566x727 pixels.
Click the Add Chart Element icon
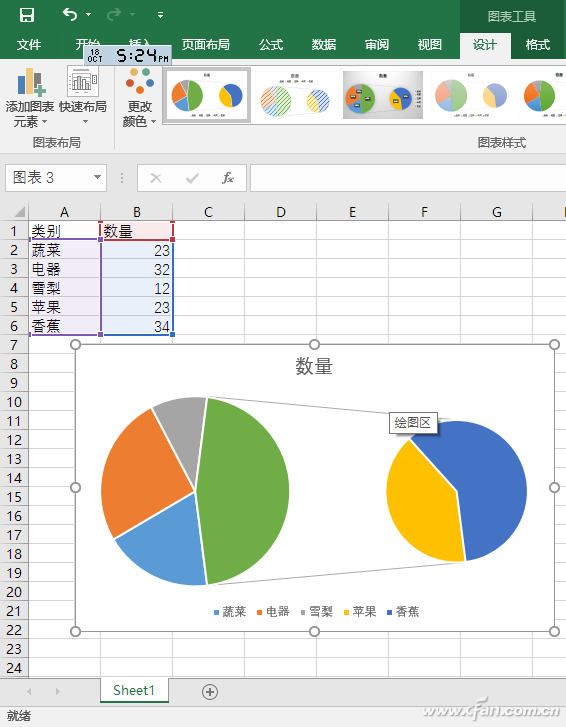click(x=31, y=82)
